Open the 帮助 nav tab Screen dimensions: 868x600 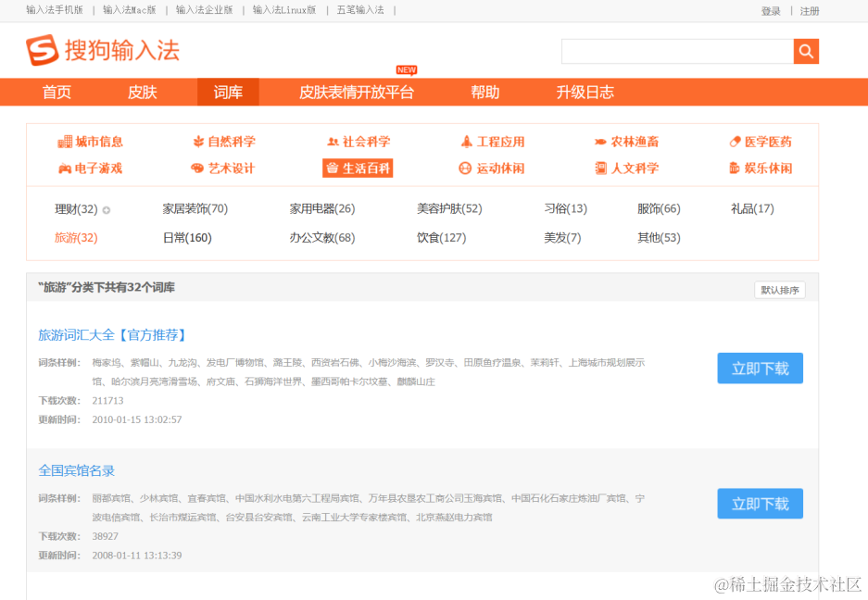click(484, 92)
